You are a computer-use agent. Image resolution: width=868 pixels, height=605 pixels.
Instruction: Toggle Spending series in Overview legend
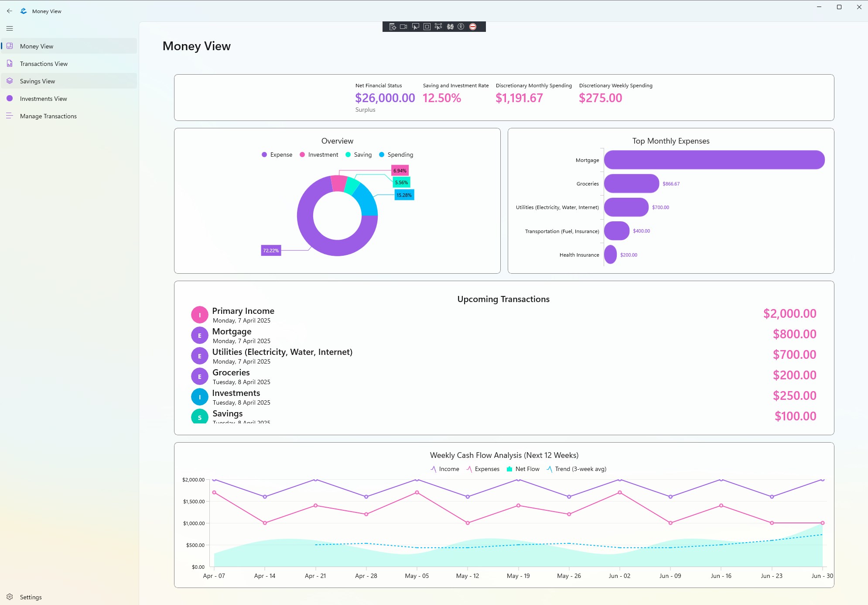[x=396, y=155]
